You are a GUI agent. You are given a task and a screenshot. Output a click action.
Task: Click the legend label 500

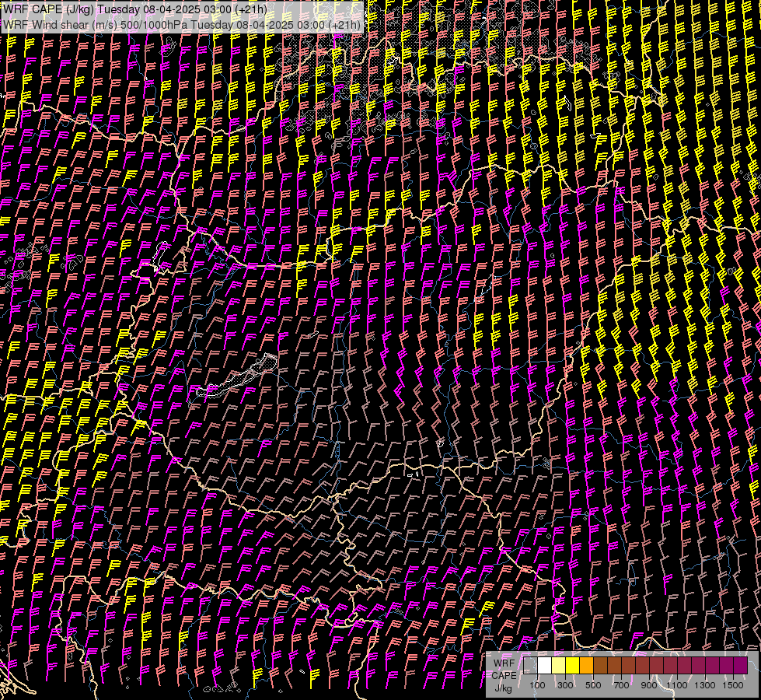(x=593, y=685)
